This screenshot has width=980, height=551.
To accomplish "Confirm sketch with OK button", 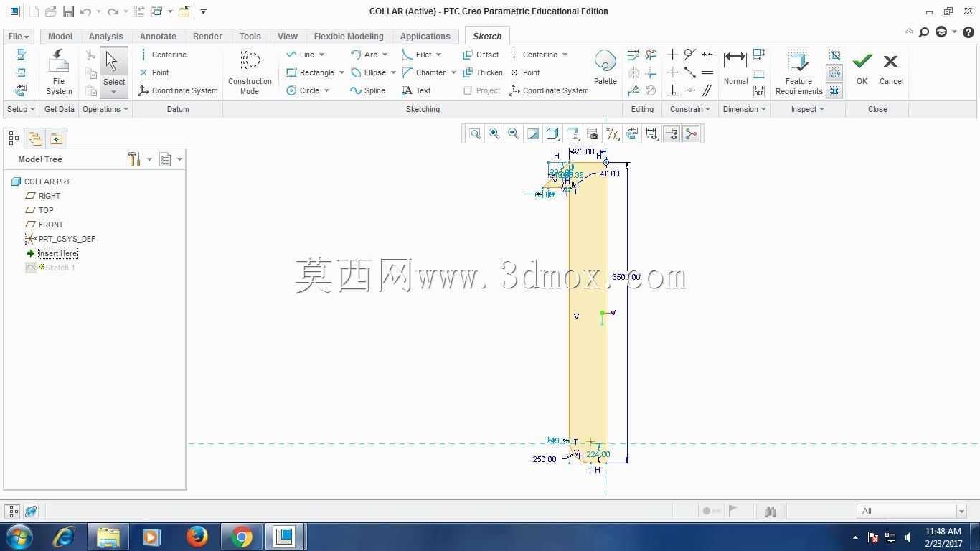I will click(x=862, y=69).
